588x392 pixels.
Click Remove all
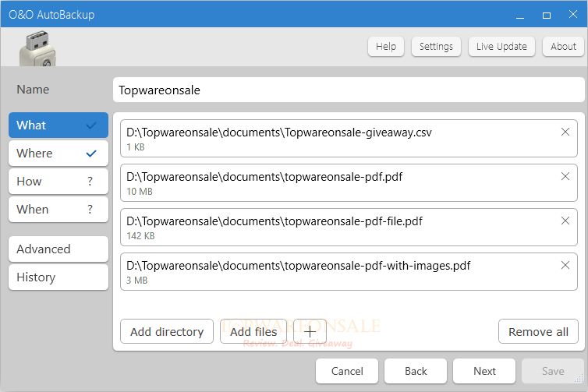pyautogui.click(x=539, y=331)
